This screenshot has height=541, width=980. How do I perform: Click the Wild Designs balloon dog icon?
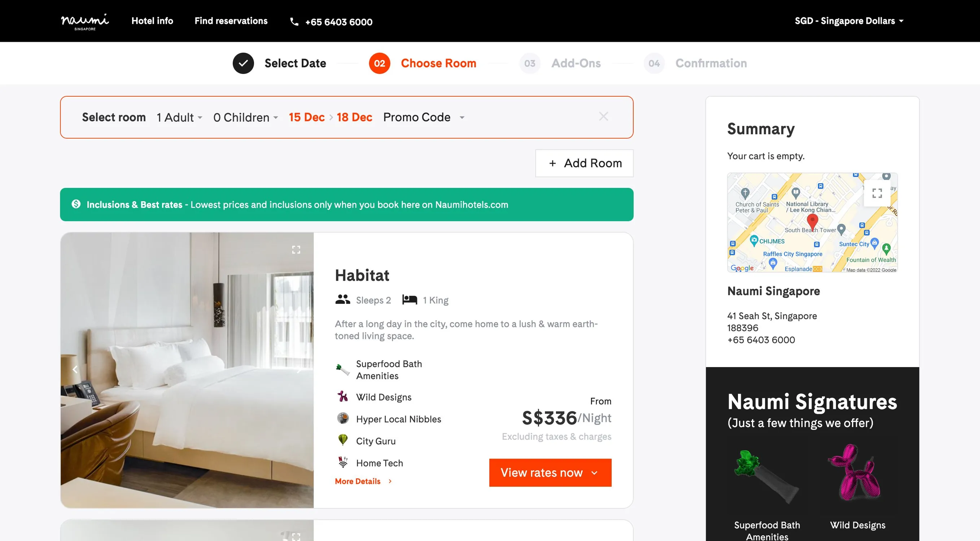point(342,396)
